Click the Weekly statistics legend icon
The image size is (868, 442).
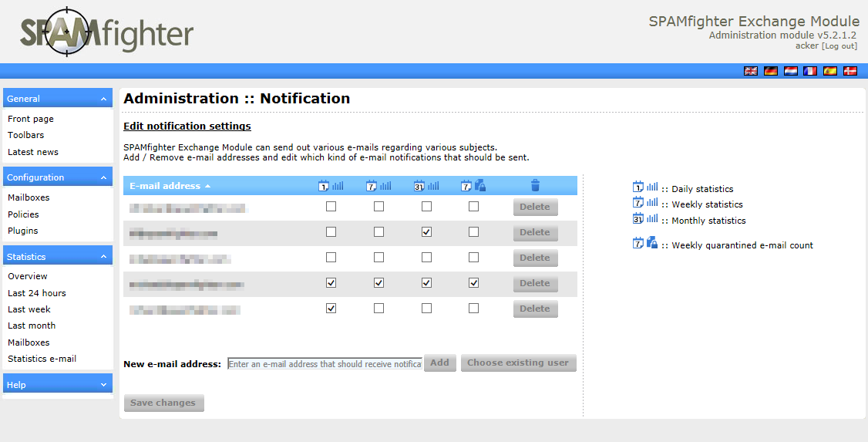pos(645,202)
